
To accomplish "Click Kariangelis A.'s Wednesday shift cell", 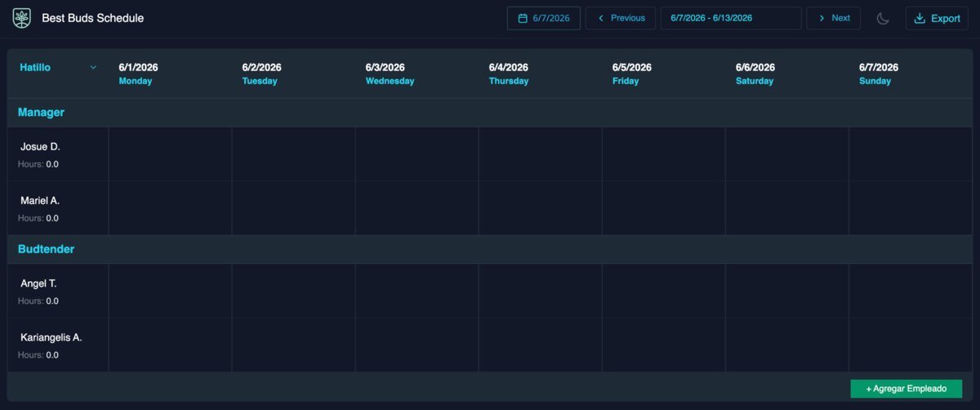I will (x=417, y=345).
